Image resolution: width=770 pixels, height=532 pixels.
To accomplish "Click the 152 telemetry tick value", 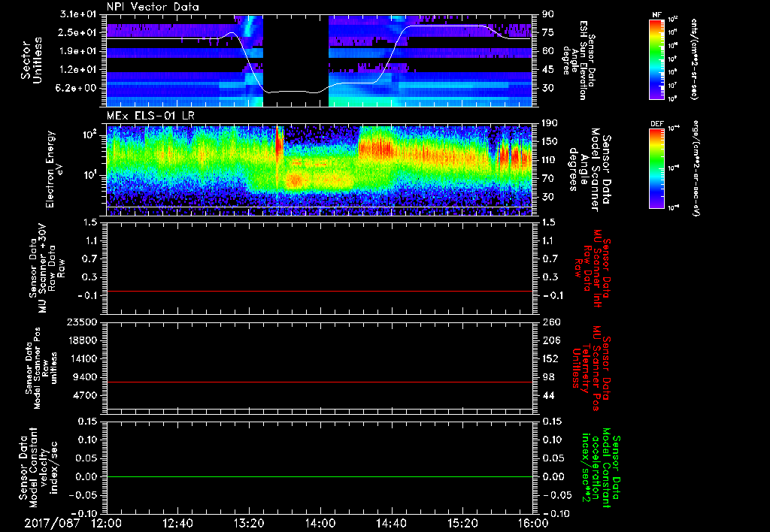I will (x=550, y=358).
